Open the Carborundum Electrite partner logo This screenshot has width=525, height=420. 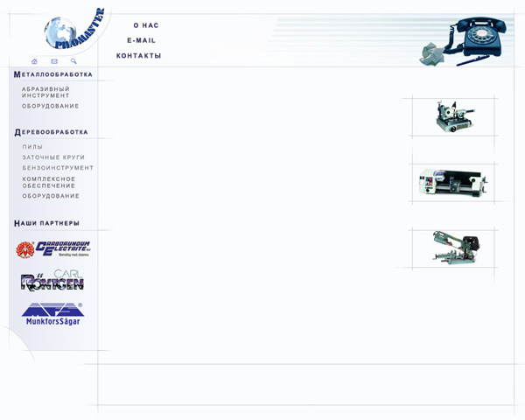pyautogui.click(x=53, y=249)
